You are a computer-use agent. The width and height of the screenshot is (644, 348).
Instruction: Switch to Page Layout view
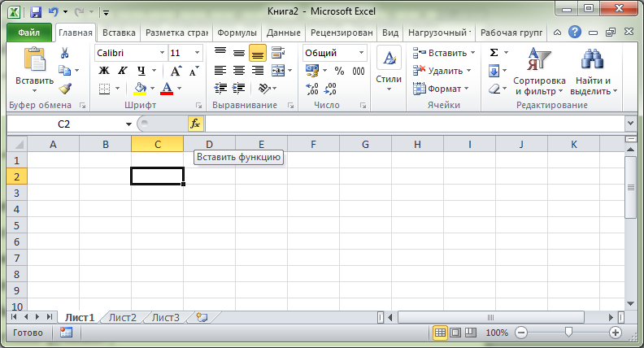(455, 333)
